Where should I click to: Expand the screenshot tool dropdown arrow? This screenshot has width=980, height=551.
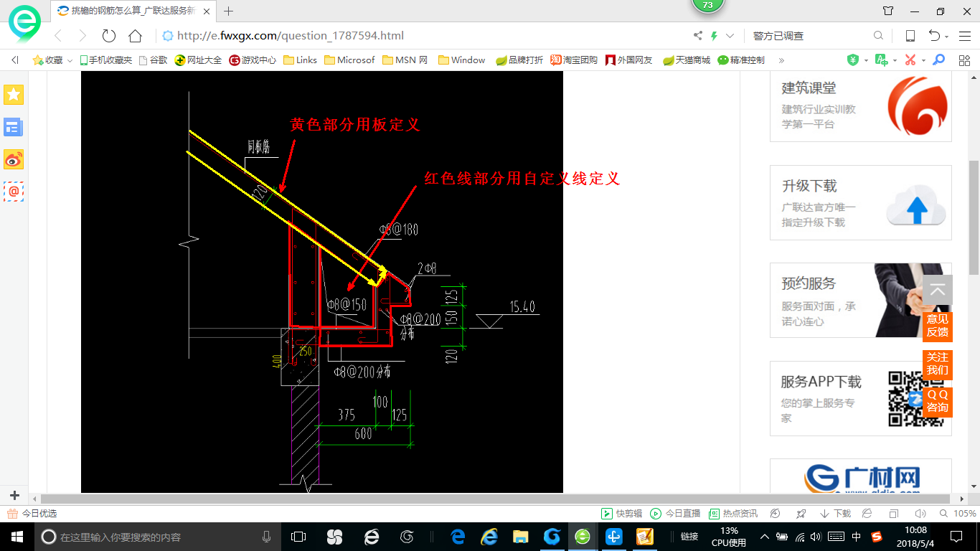(923, 61)
